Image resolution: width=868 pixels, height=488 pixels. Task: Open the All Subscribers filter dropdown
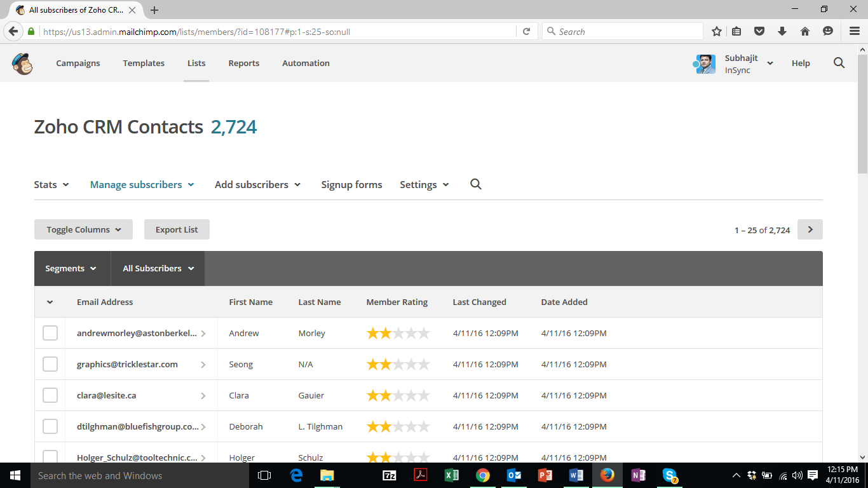(x=158, y=268)
